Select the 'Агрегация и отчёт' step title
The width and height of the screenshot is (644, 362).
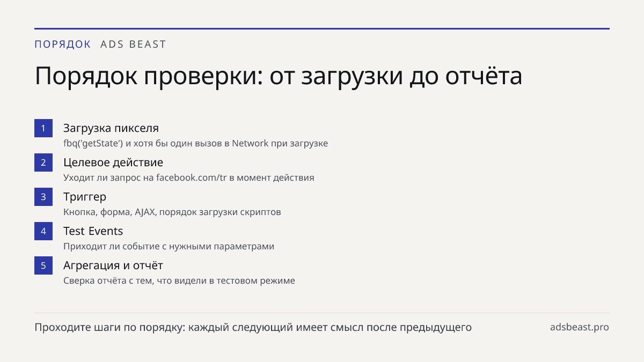[x=113, y=265]
